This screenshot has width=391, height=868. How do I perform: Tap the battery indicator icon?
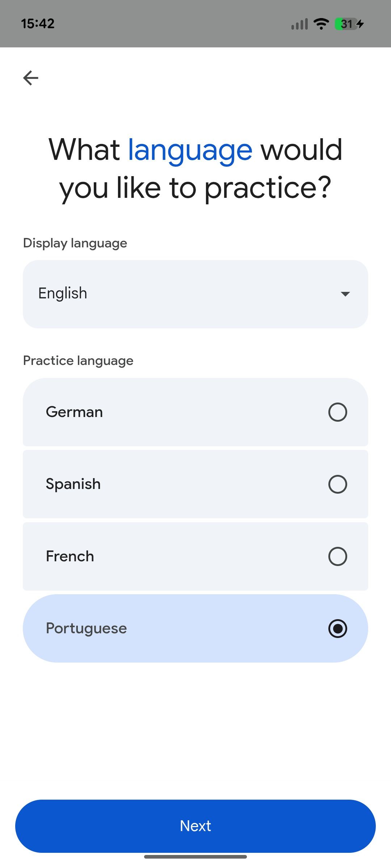tap(349, 24)
